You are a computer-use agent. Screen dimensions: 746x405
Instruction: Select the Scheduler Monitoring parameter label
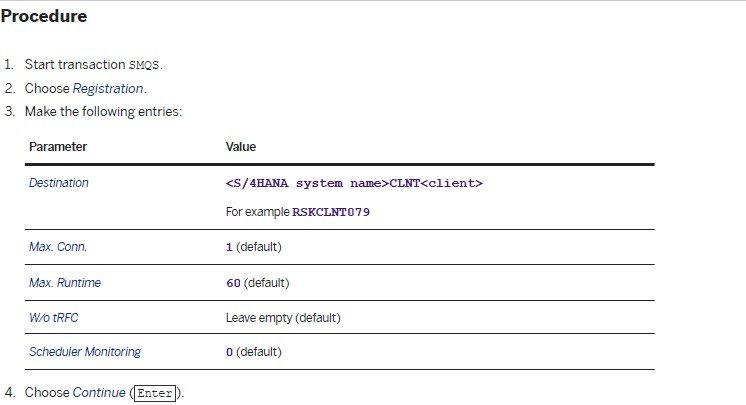click(x=85, y=352)
